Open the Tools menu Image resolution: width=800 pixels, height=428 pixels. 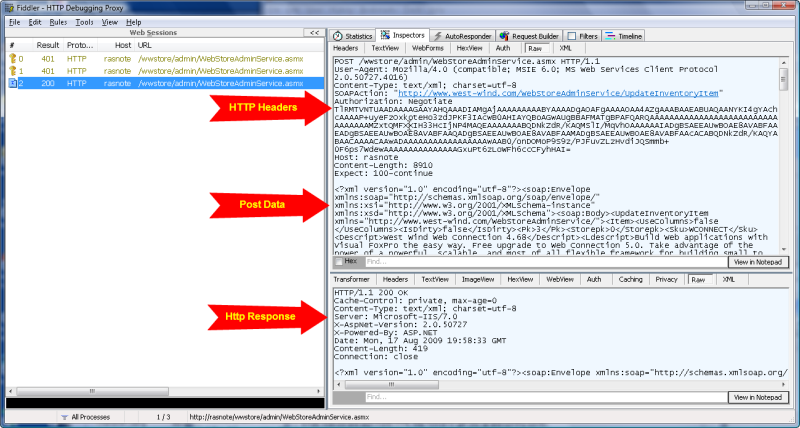click(x=84, y=21)
